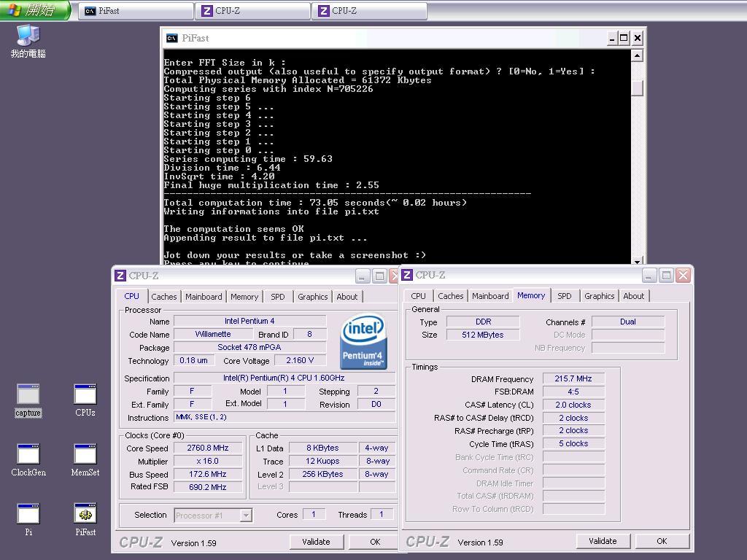747x560 pixels.
Task: Click the Start button on the taskbar
Action: (35, 10)
